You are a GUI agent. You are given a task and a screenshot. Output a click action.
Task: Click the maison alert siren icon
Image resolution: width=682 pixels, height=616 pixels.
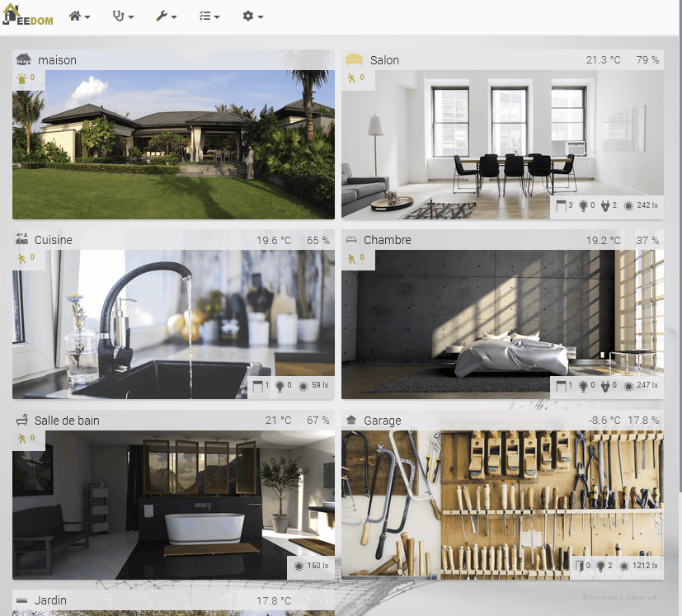pyautogui.click(x=22, y=79)
